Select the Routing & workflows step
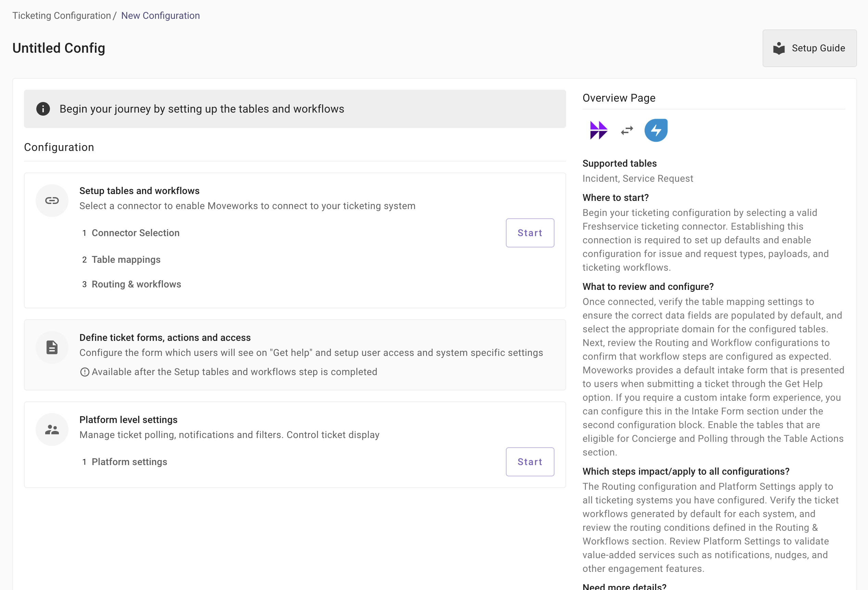The image size is (868, 590). tap(136, 284)
